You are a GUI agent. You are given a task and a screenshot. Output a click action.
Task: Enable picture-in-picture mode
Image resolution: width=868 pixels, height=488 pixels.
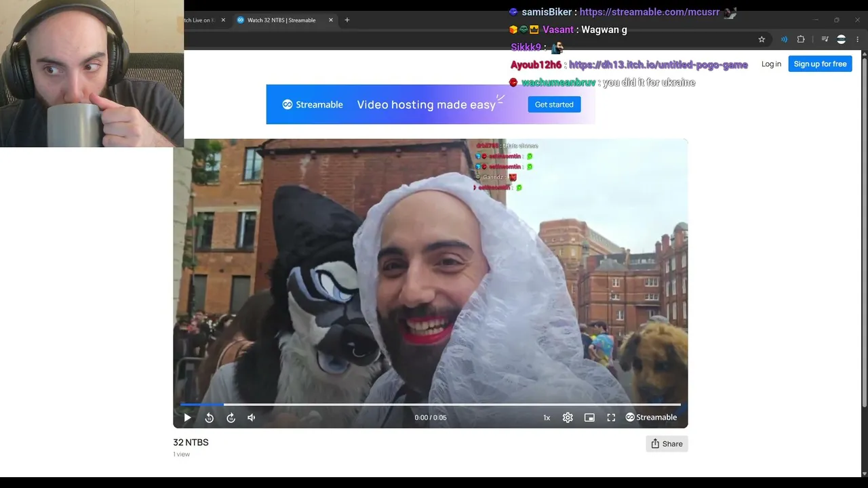coord(589,418)
